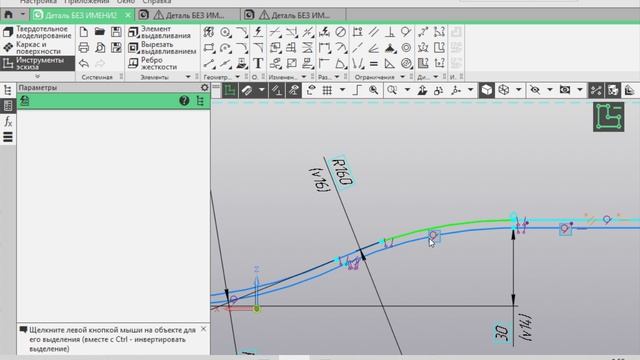This screenshot has width=640, height=360.
Task: Expand the Геометр... group dropdown
Action: [x=238, y=77]
